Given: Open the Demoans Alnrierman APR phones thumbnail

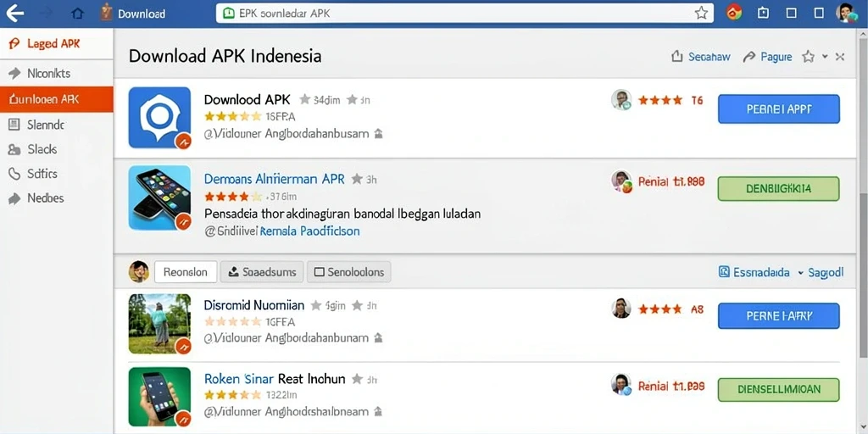Looking at the screenshot, I should click(x=159, y=198).
